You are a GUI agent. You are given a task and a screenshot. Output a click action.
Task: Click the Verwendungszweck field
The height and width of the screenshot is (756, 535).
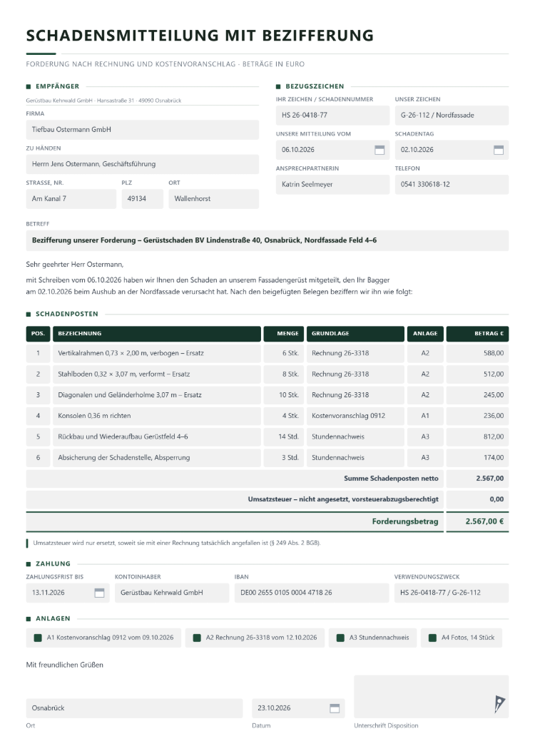coord(452,593)
